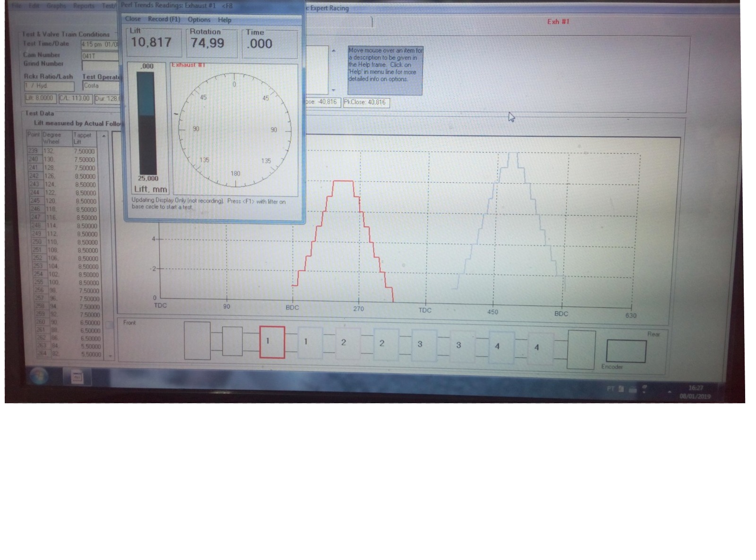Select table row point 239

62,151
